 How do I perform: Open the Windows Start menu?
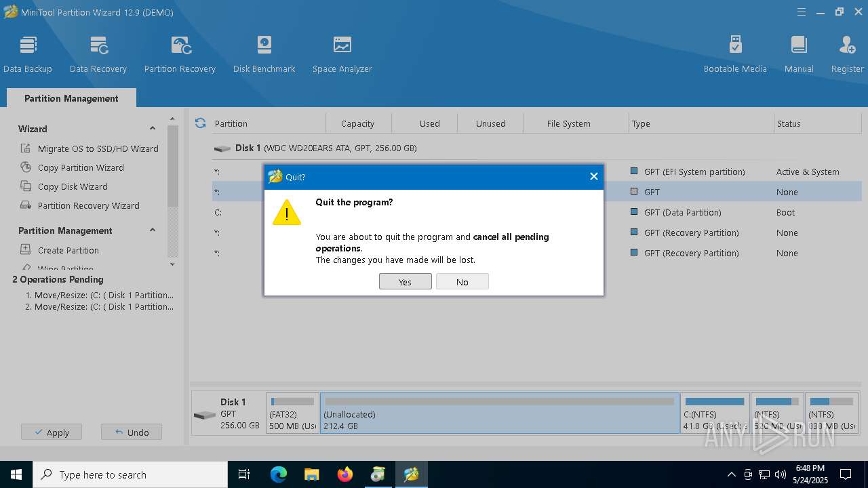[16, 474]
